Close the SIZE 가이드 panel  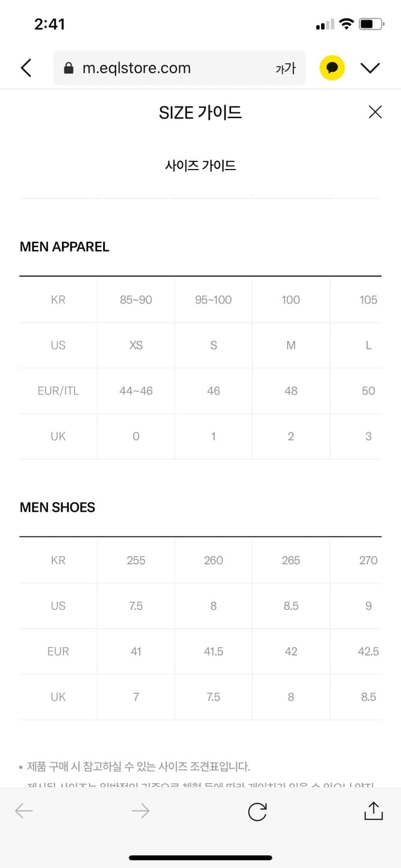tap(375, 112)
